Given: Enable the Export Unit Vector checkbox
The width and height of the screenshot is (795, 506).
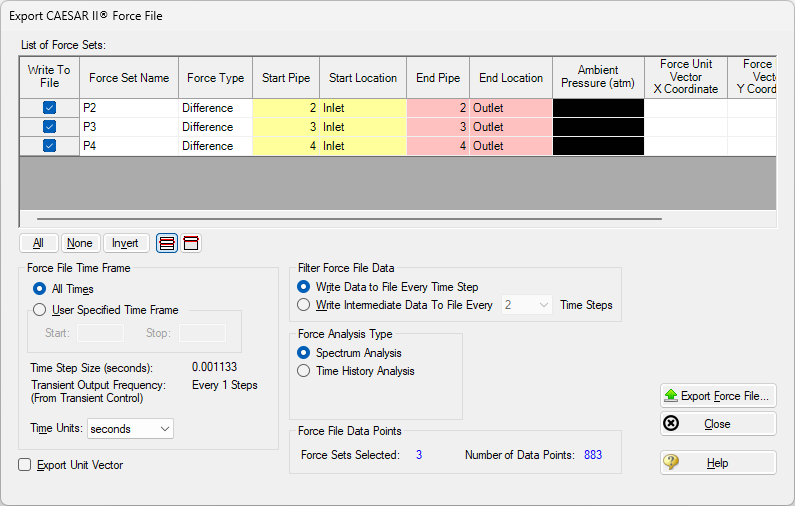Looking at the screenshot, I should pyautogui.click(x=24, y=465).
